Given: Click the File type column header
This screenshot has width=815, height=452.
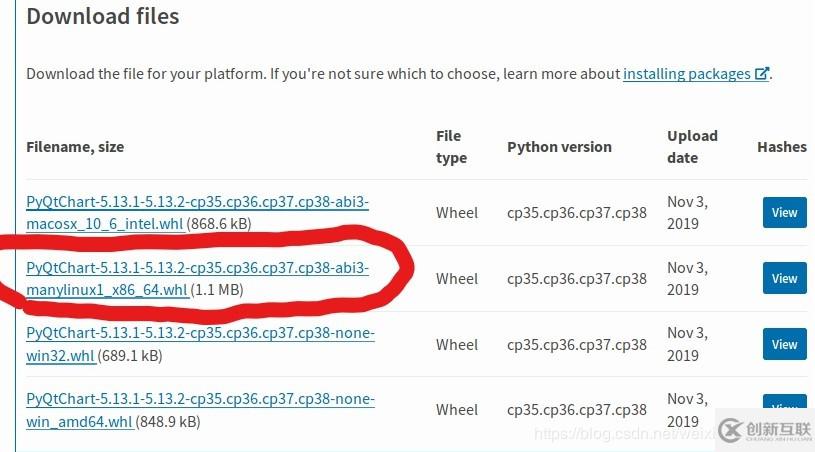Looking at the screenshot, I should click(450, 146).
